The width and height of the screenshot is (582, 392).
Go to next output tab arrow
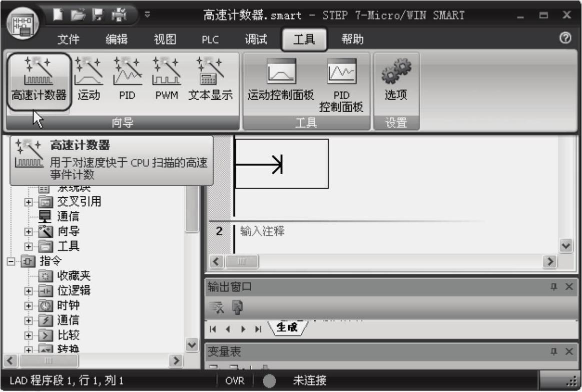click(243, 329)
